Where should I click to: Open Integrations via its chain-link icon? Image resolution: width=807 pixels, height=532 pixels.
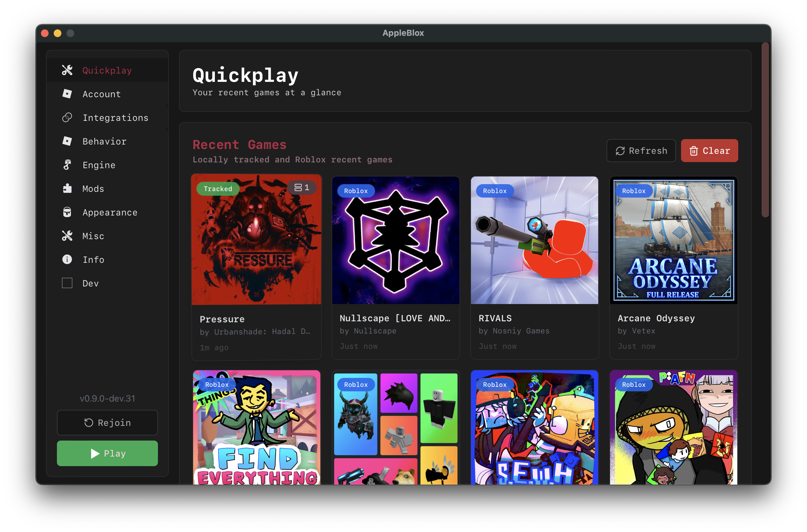[x=67, y=117]
